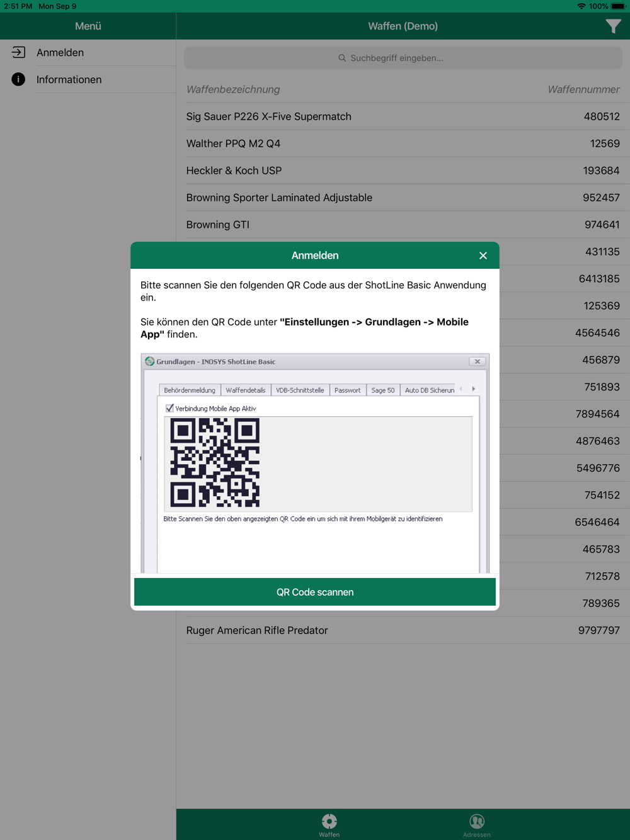This screenshot has width=630, height=840.
Task: Toggle Verbindung Mobile App Aktiv checkbox in preview
Action: pyautogui.click(x=169, y=408)
